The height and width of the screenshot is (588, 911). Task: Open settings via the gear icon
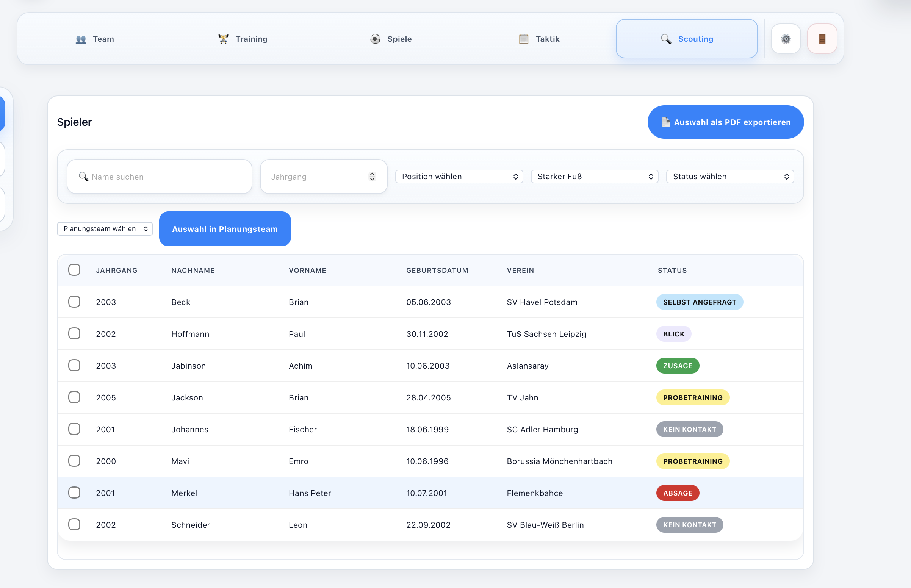pyautogui.click(x=786, y=39)
